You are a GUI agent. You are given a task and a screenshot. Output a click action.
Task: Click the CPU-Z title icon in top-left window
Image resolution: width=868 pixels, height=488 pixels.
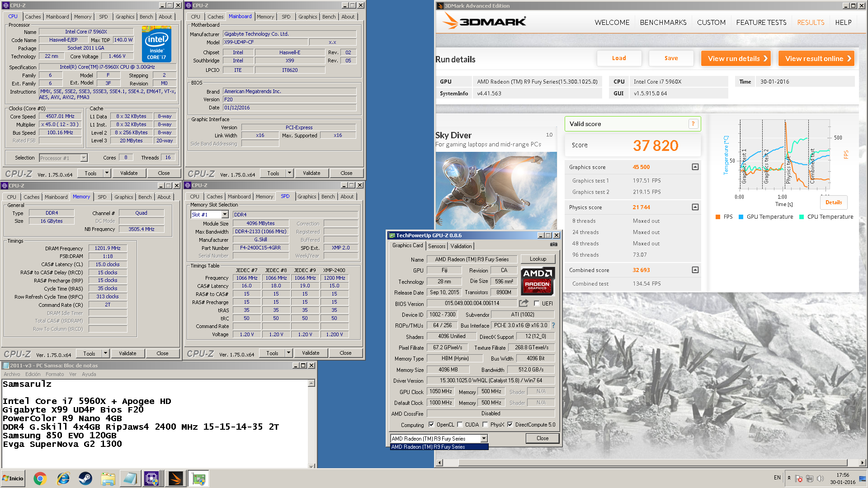click(5, 5)
